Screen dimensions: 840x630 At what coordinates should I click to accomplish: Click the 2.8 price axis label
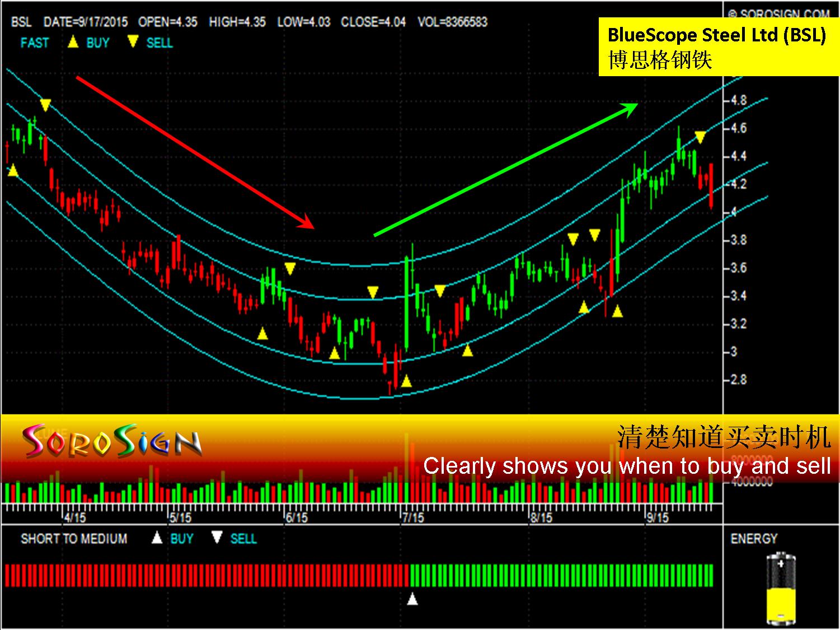[738, 380]
